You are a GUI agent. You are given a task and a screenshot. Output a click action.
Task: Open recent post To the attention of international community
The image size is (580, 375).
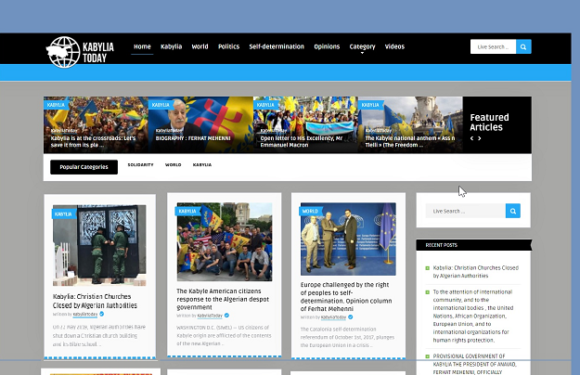click(473, 316)
